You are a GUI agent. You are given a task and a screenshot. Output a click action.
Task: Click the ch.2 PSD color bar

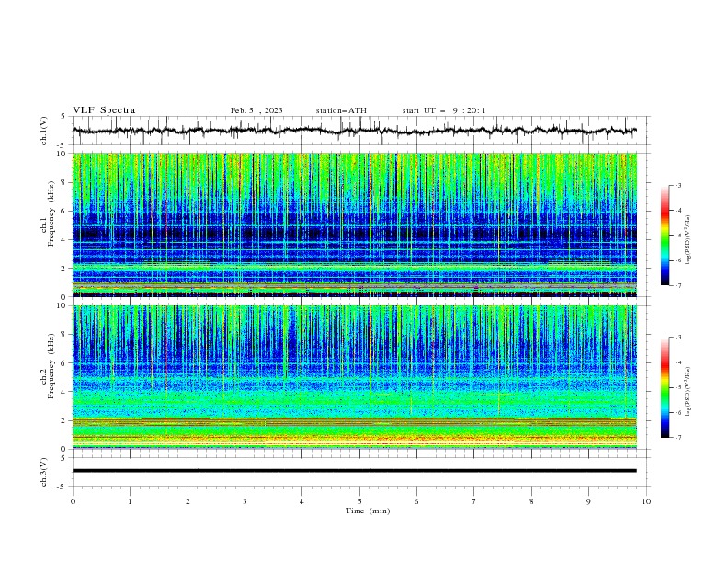(665, 387)
